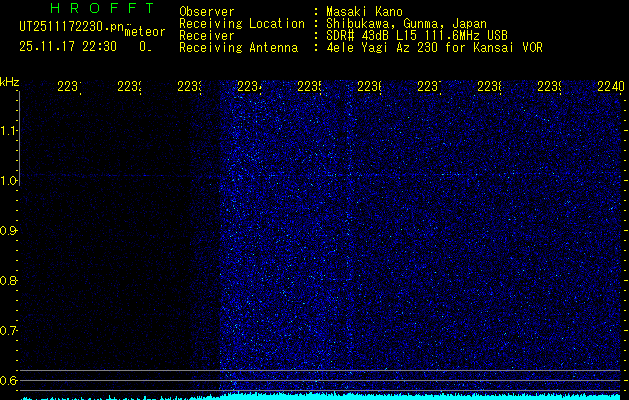Click the 1.0 frequency axis label
The height and width of the screenshot is (400, 629).
8,181
